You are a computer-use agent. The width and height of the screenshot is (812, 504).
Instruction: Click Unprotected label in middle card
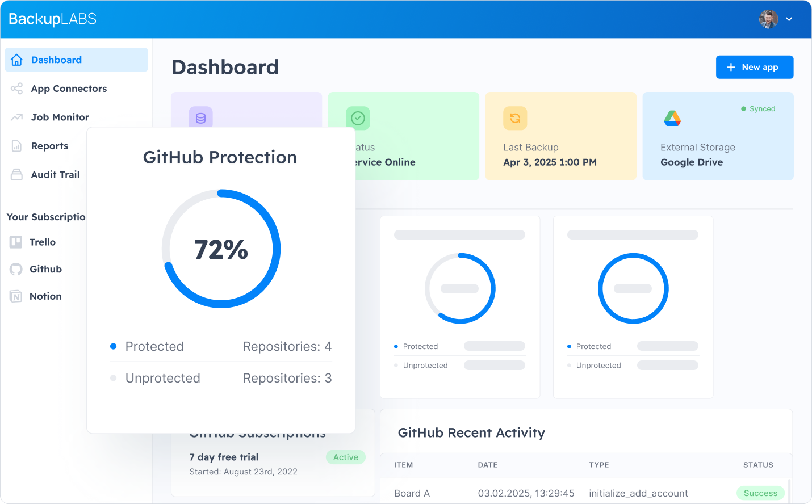pyautogui.click(x=425, y=366)
